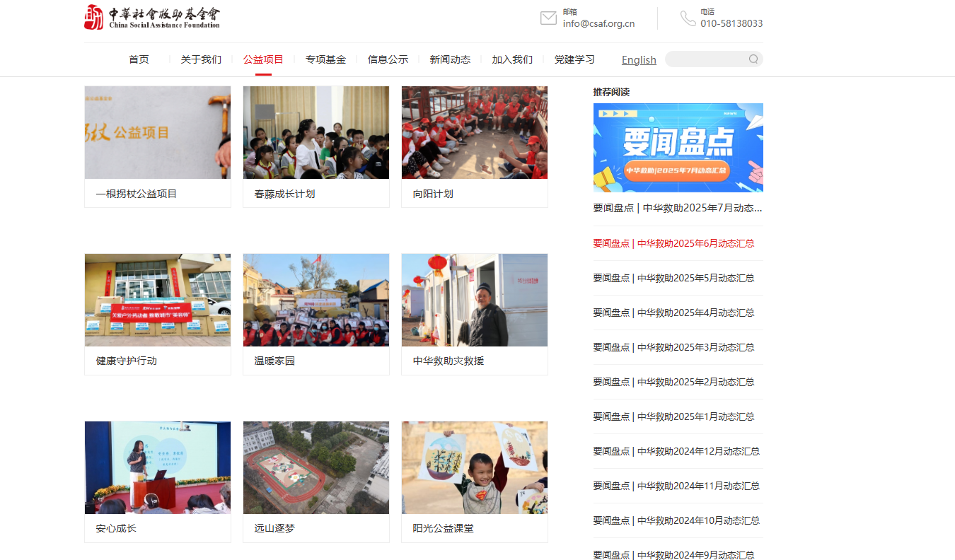Click the China Social Assistance Foundation logo
The image size is (955, 560).
point(152,17)
